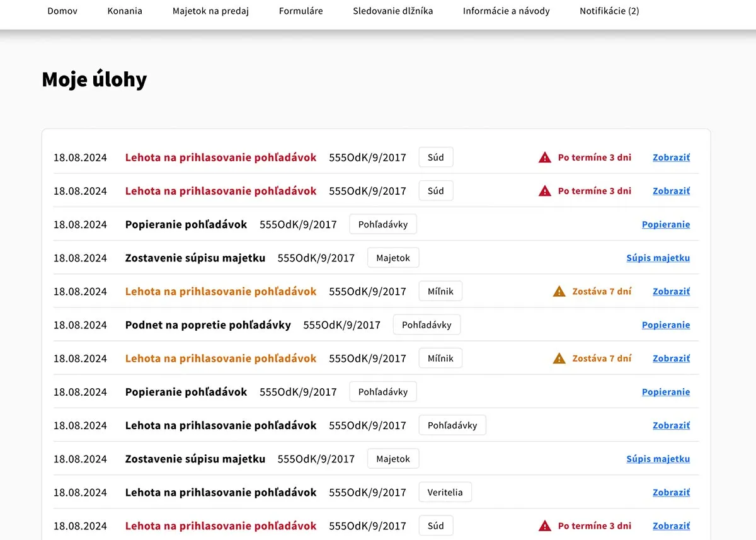756x540 pixels.
Task: Open Majetok na predaj in navigation
Action: pos(210,11)
